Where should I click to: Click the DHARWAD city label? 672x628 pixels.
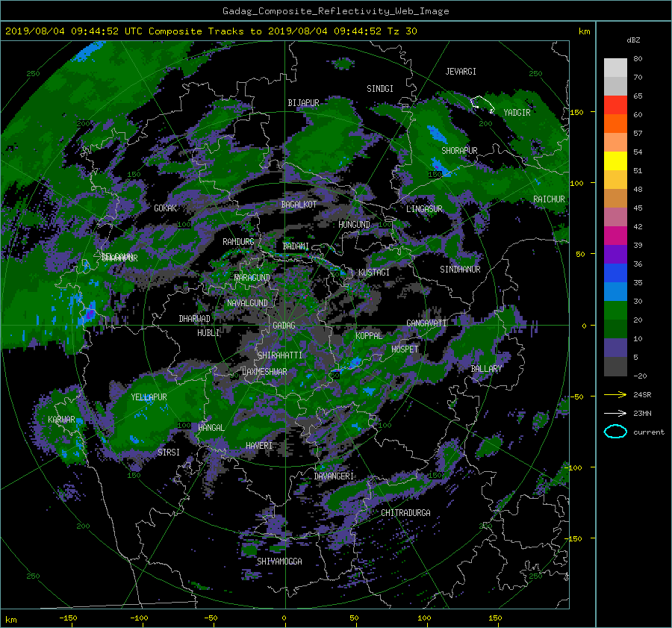click(194, 319)
